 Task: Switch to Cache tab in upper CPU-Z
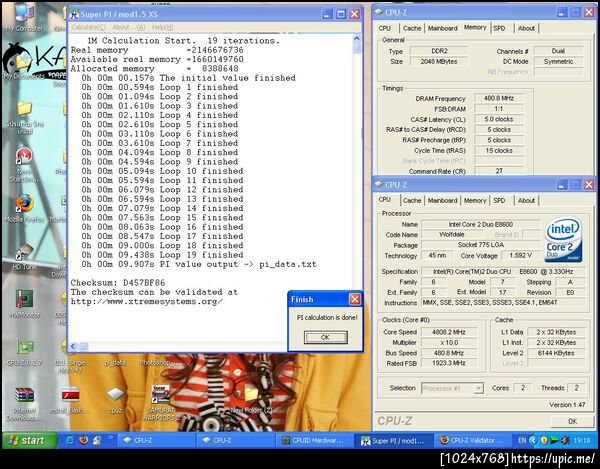pyautogui.click(x=412, y=28)
